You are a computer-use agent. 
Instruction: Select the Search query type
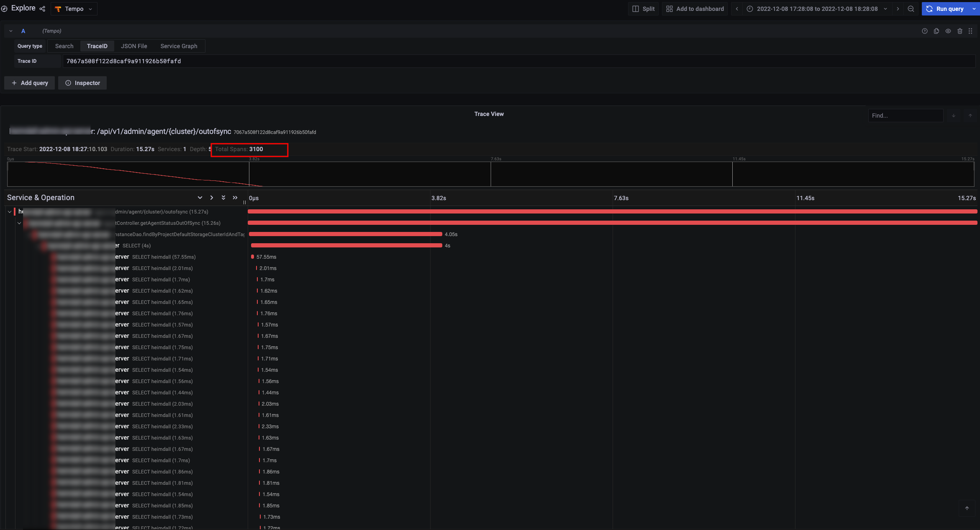click(64, 46)
